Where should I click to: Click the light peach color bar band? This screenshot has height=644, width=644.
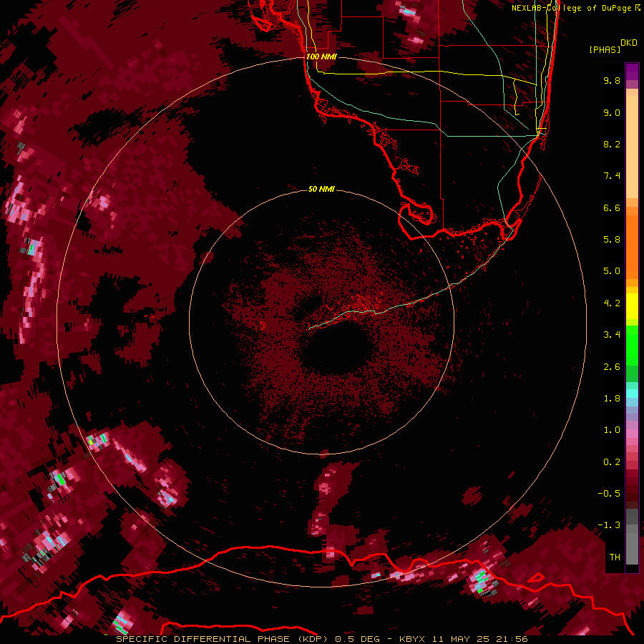632,148
